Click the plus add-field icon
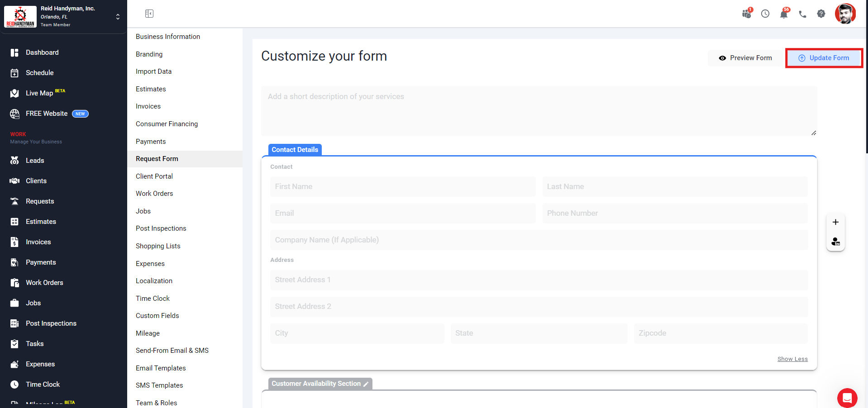This screenshot has height=408, width=868. click(835, 222)
